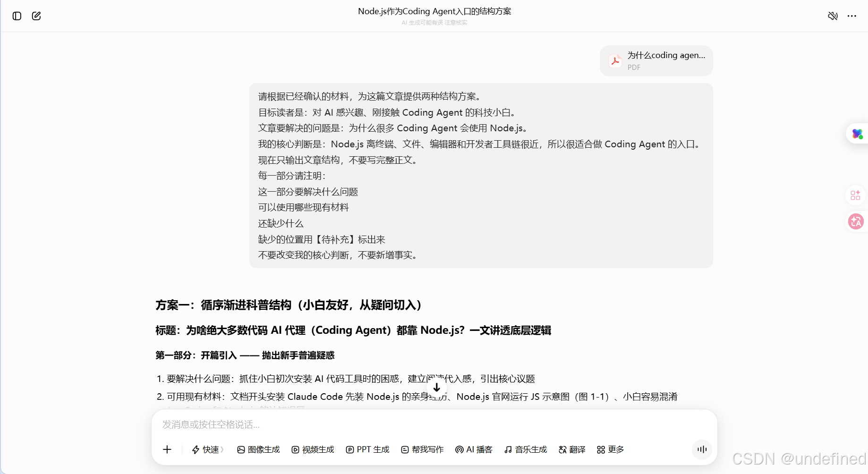Image resolution: width=868 pixels, height=474 pixels.
Task: Click the chat title Node.js作为Coding Agent入口的结构方案
Action: 434,11
